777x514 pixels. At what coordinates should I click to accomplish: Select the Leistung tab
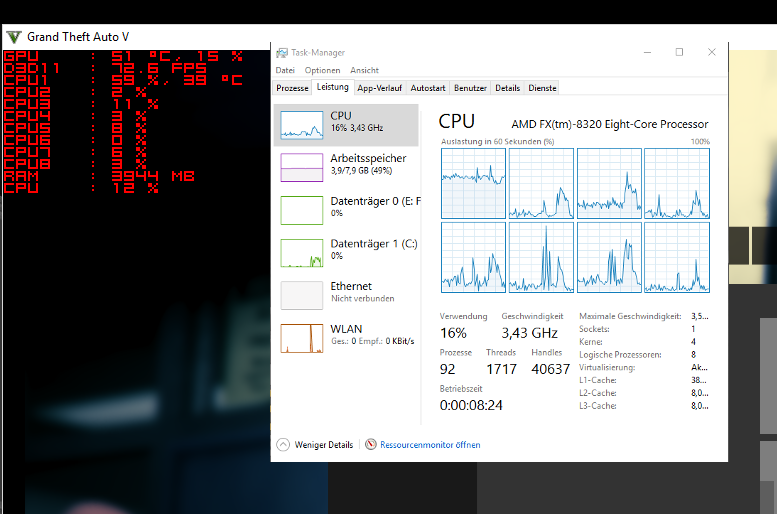[333, 87]
